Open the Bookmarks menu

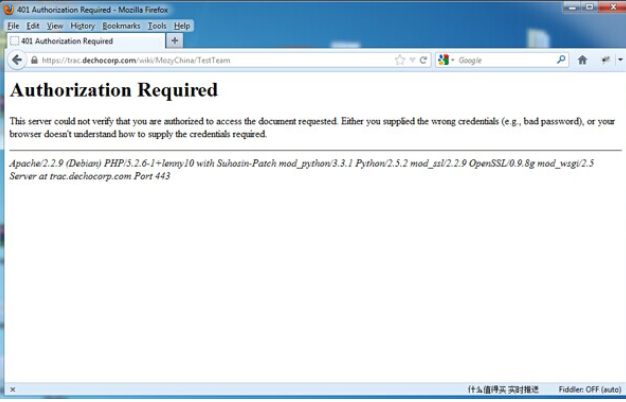121,26
